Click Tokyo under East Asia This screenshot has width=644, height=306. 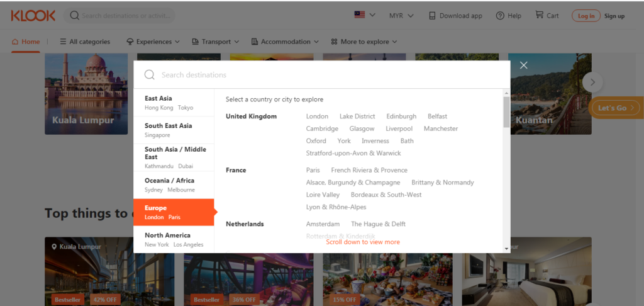coord(186,108)
